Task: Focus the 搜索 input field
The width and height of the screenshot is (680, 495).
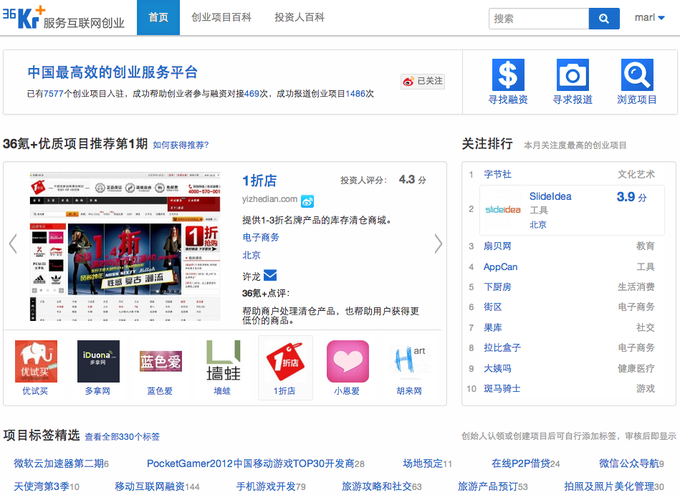Action: [x=539, y=19]
